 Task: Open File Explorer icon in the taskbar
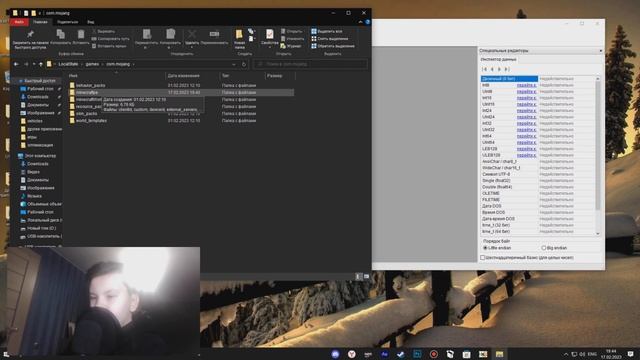point(499,354)
